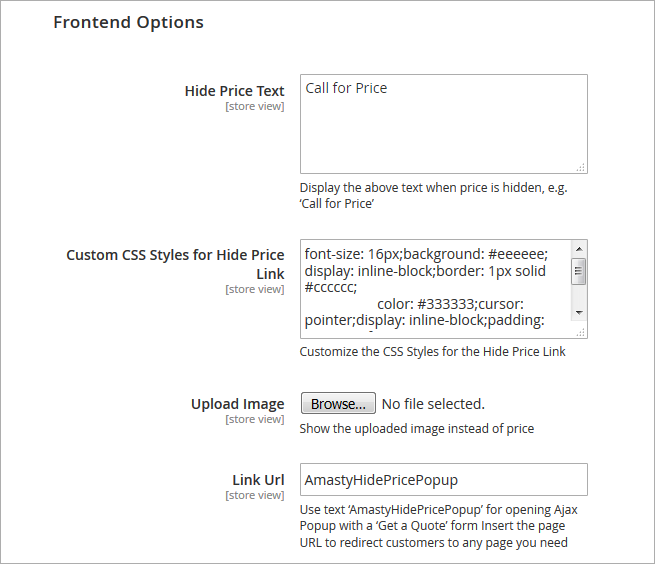
Task: Click the [store view] scope under Upload Image
Action: point(254,419)
